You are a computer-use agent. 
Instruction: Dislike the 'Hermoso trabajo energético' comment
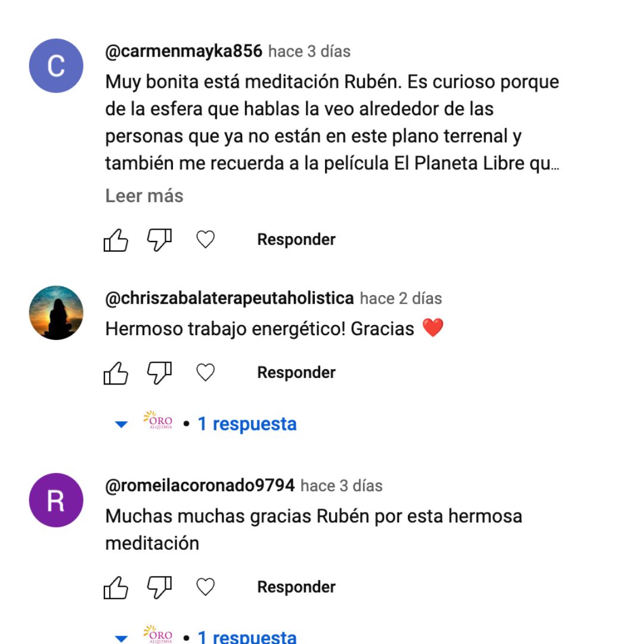159,373
